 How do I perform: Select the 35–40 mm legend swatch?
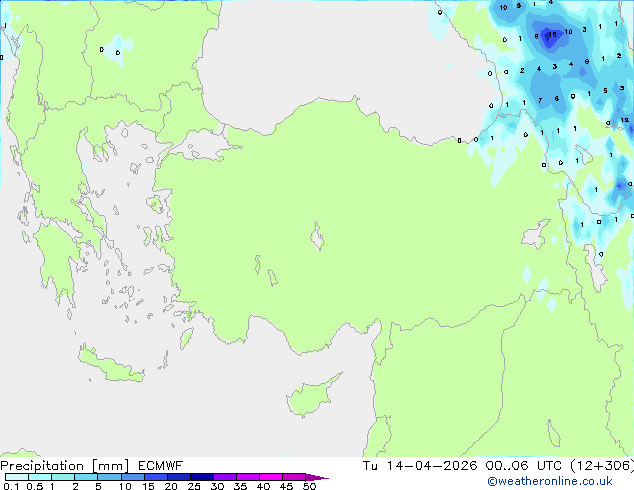(247, 477)
